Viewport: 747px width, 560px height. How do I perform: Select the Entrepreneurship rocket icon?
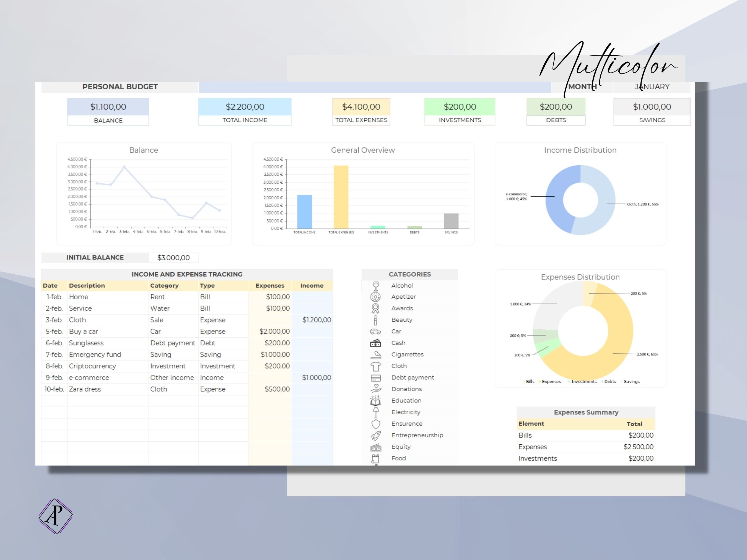[376, 435]
